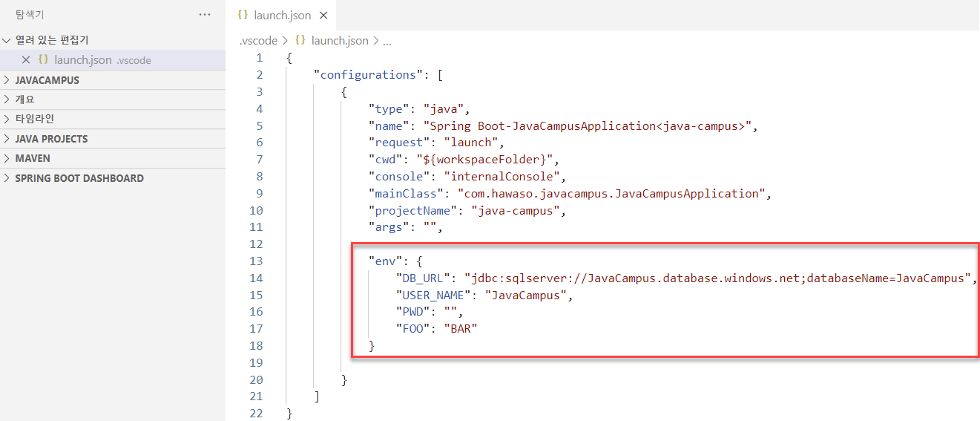Open the Explorer more actions ellipsis menu
The height and width of the screenshot is (421, 980).
click(205, 15)
